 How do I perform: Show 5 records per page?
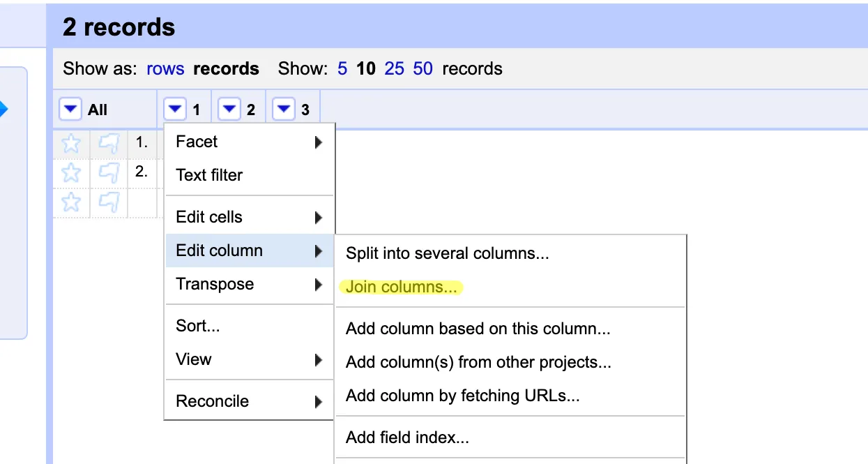point(342,69)
